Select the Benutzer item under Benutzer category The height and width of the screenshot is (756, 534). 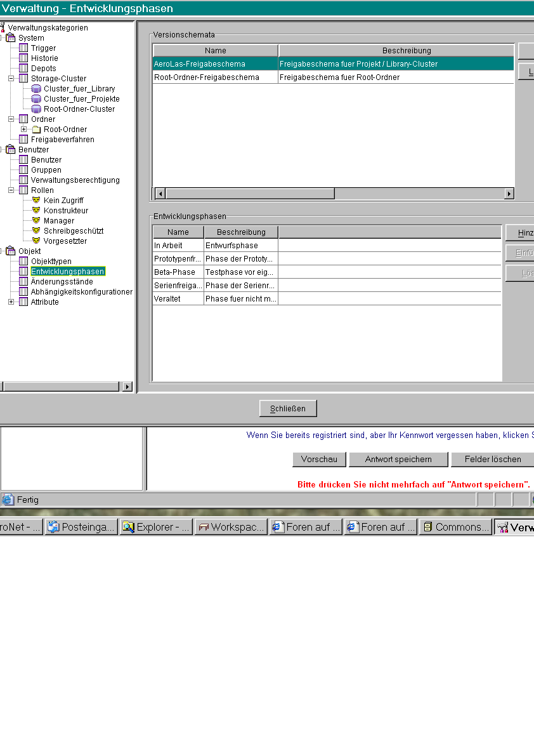46,159
